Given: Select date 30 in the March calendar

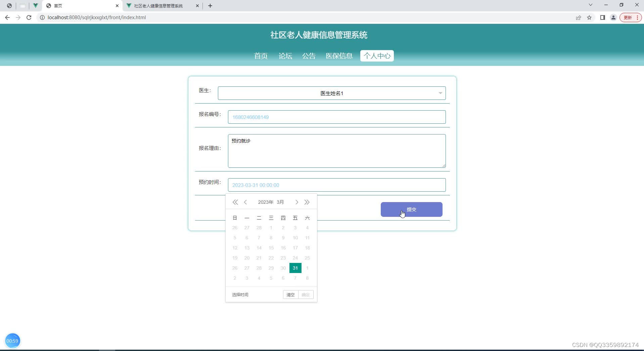Looking at the screenshot, I should pos(283,268).
